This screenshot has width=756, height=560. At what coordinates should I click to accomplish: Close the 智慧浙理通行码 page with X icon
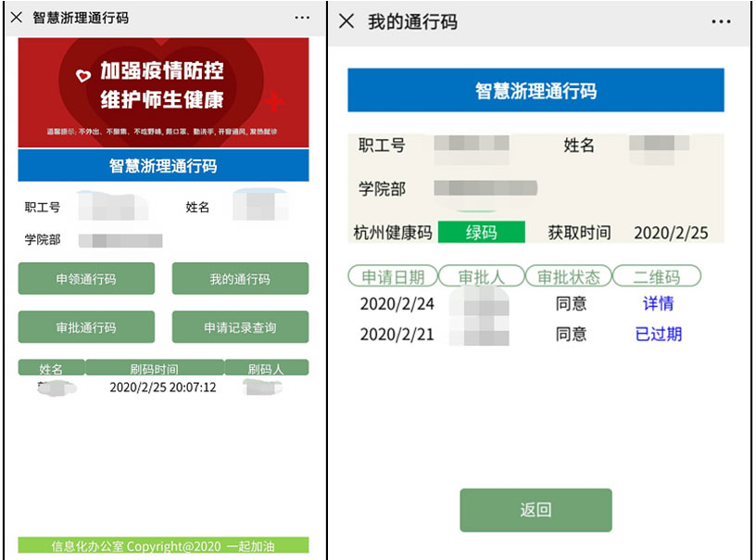(16, 18)
